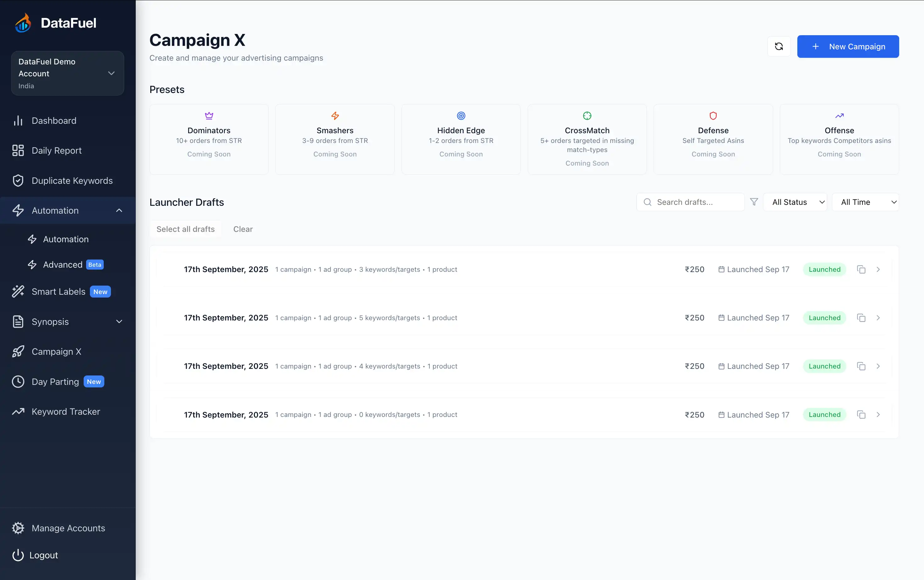Open the All Time dropdown
The image size is (924, 580).
(x=866, y=201)
